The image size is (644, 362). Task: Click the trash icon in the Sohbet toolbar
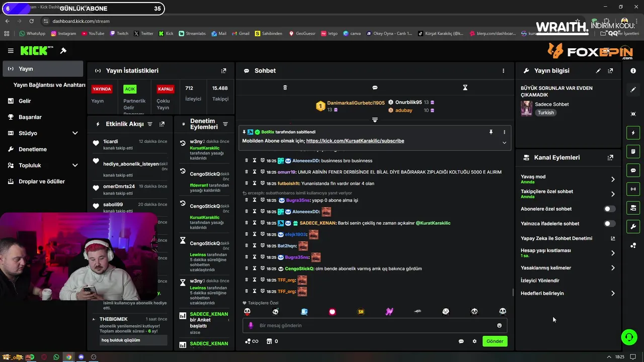[x=285, y=87]
